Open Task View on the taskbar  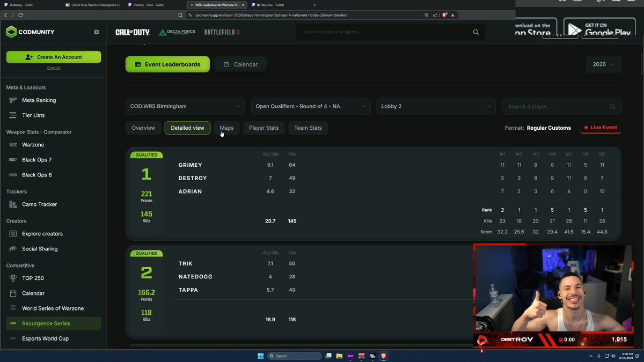pyautogui.click(x=328, y=356)
